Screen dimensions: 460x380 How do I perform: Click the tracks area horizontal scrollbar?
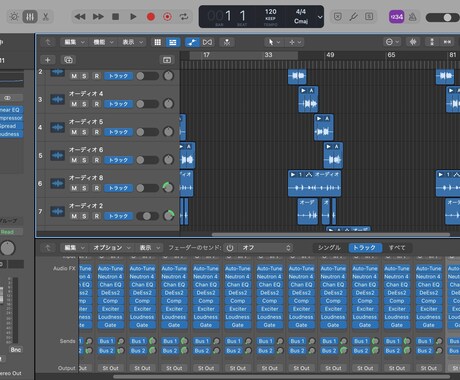point(331,234)
